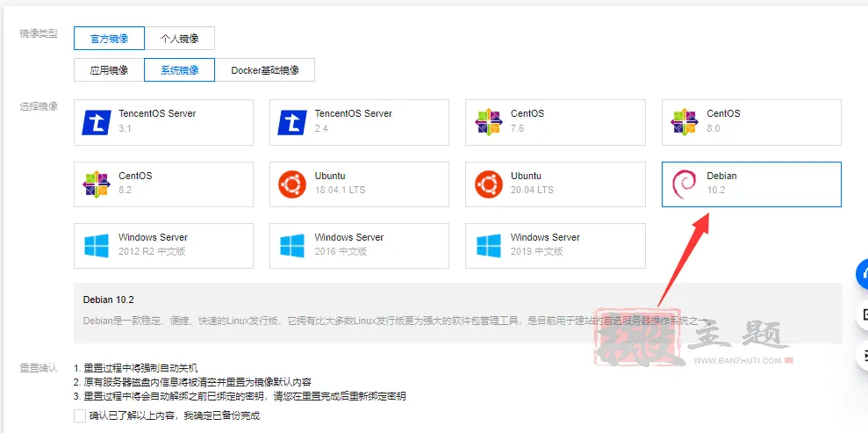Viewport: 868px width, 433px height.
Task: Click the Debian 10.2 description heading
Action: pos(109,300)
